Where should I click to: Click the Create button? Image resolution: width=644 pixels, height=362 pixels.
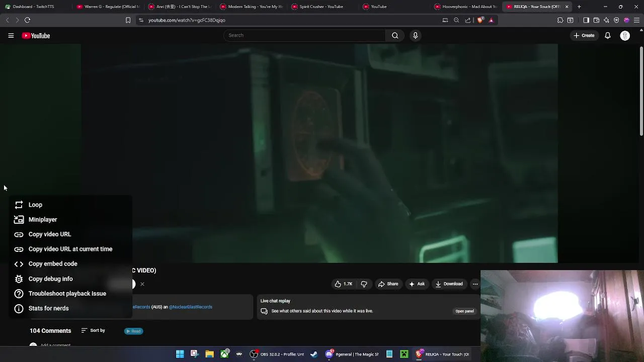tap(584, 35)
